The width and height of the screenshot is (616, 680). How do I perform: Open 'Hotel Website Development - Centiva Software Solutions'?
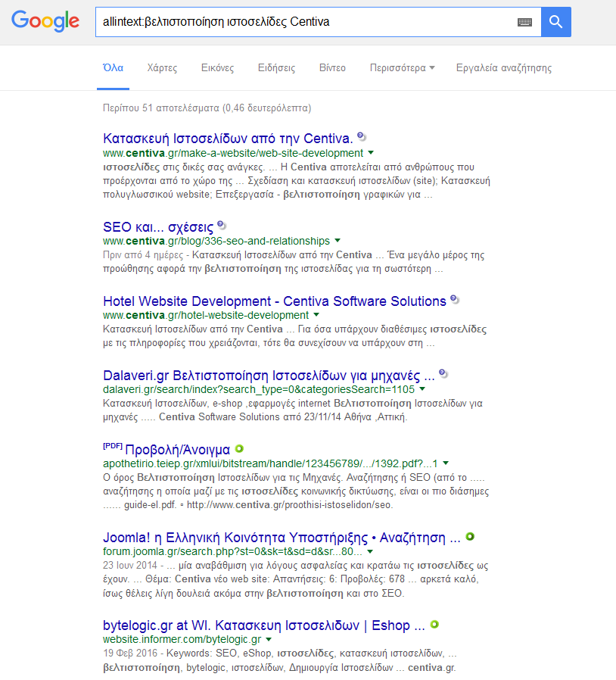(275, 301)
